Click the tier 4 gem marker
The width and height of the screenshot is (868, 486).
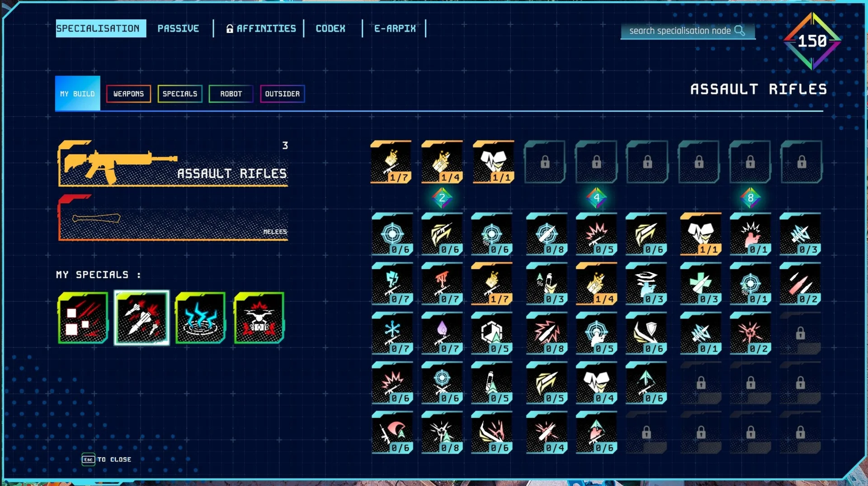pos(596,198)
